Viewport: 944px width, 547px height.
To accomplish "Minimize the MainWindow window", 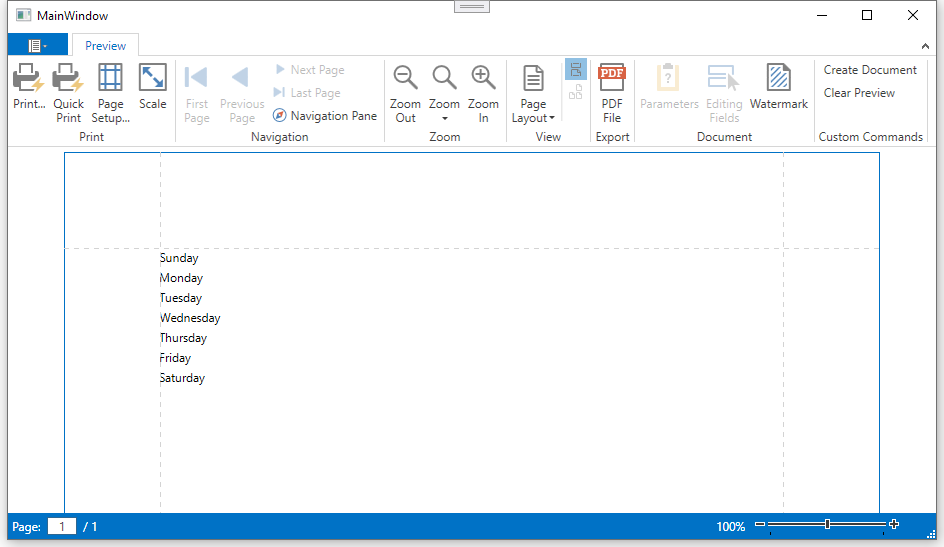I will point(822,15).
